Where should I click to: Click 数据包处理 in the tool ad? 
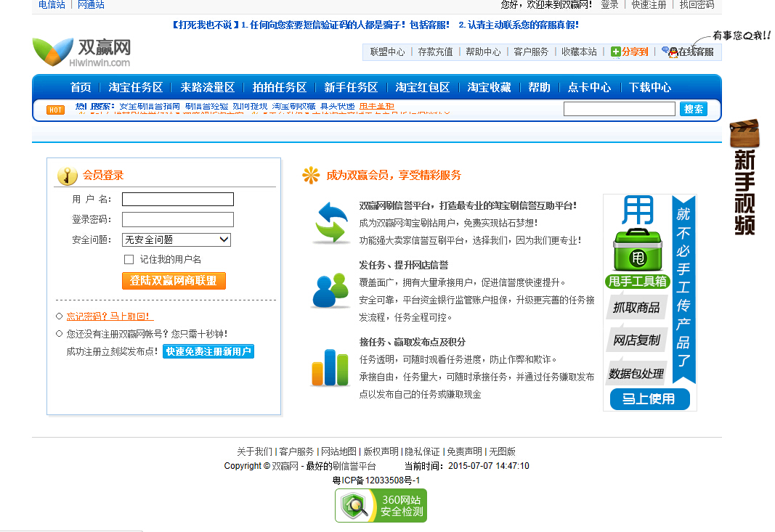coord(636,374)
